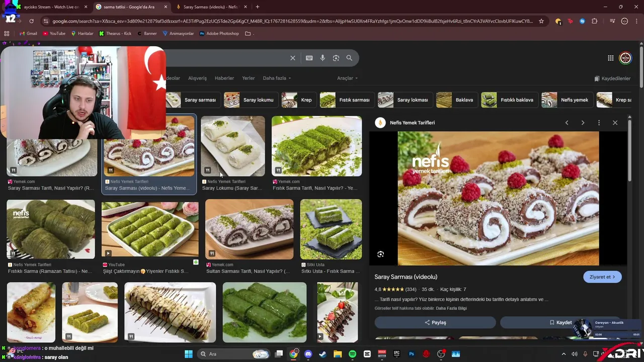Screen dimensions: 644x362
Task: Show hidden system tray icons
Action: click(563, 354)
